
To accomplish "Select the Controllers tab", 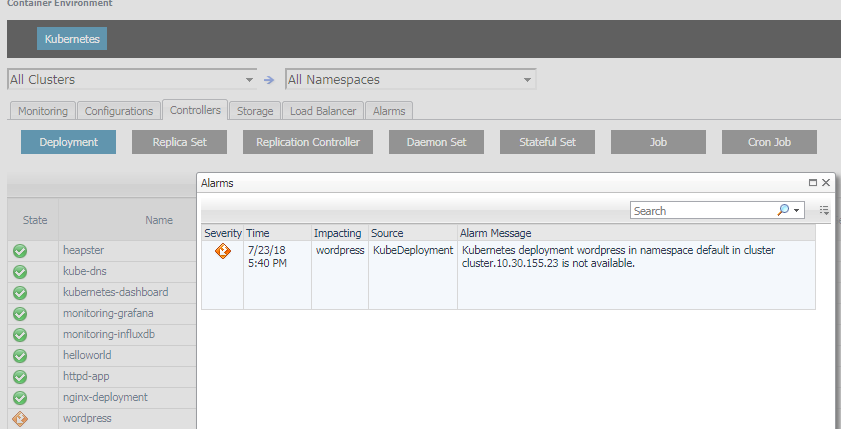I will coord(195,110).
